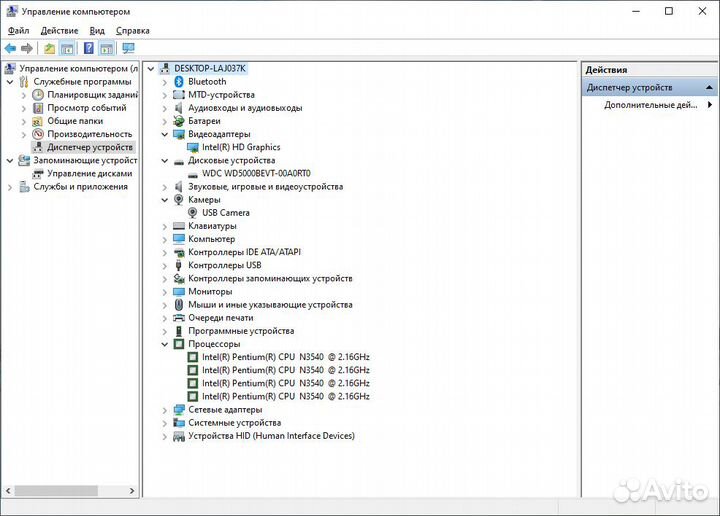Click the Производительность icon
This screenshot has height=516, width=720.
pyautogui.click(x=38, y=135)
